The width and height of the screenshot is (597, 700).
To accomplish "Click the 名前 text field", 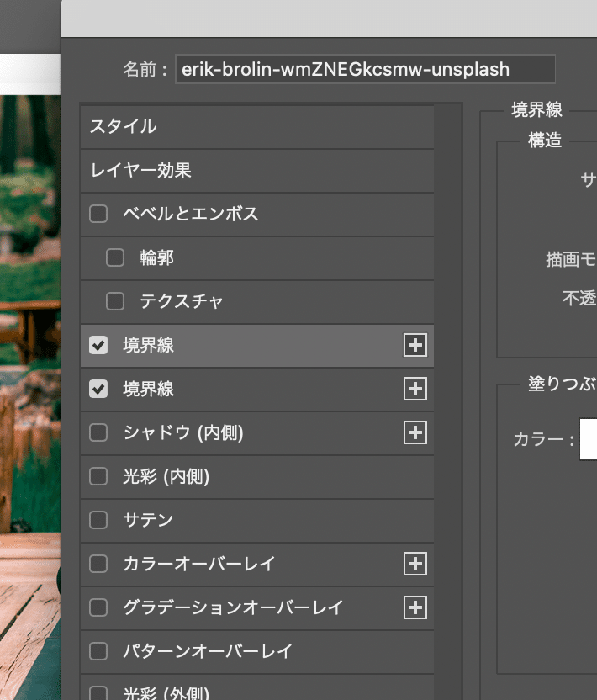I will [366, 69].
